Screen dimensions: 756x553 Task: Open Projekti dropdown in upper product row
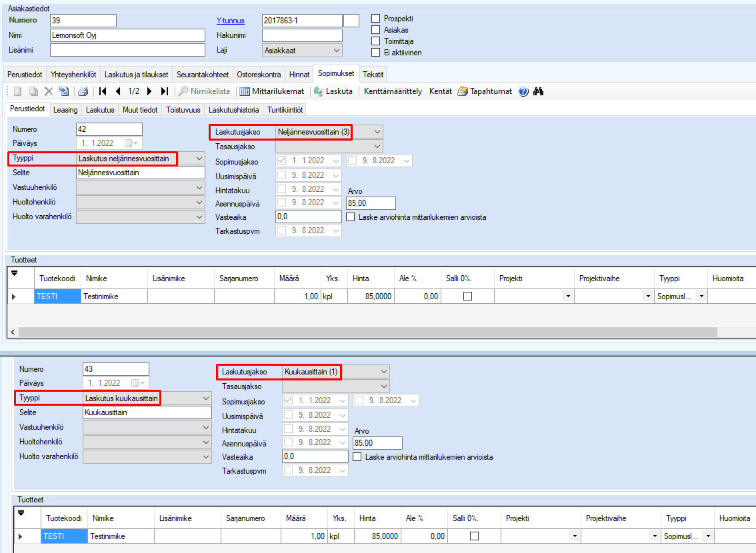568,296
